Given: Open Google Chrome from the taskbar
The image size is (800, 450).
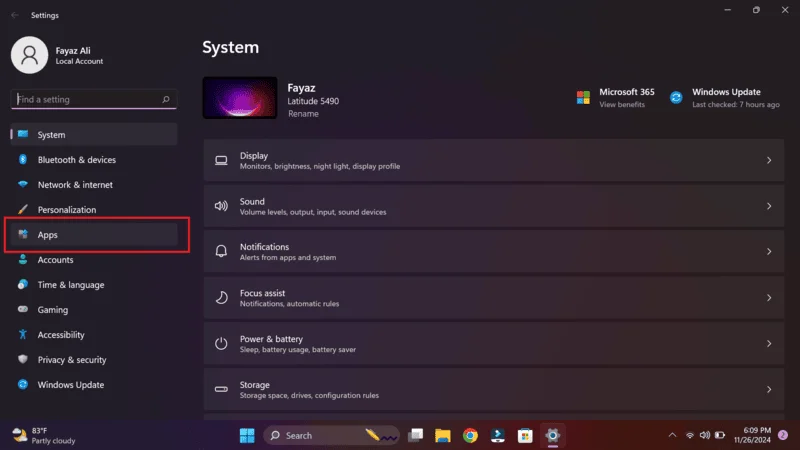Looking at the screenshot, I should [x=470, y=435].
